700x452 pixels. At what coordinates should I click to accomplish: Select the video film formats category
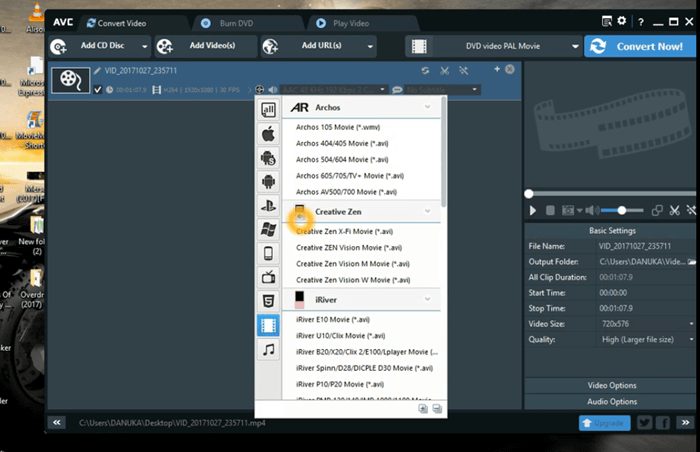pyautogui.click(x=268, y=326)
